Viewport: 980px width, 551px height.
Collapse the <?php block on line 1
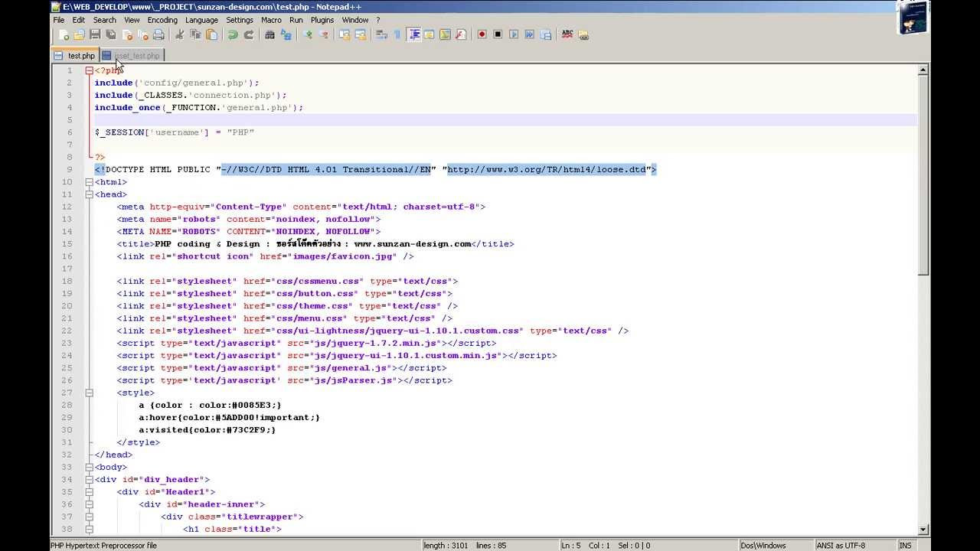pos(90,70)
